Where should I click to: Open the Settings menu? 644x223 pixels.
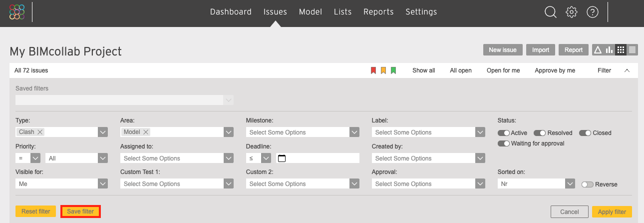(x=421, y=12)
